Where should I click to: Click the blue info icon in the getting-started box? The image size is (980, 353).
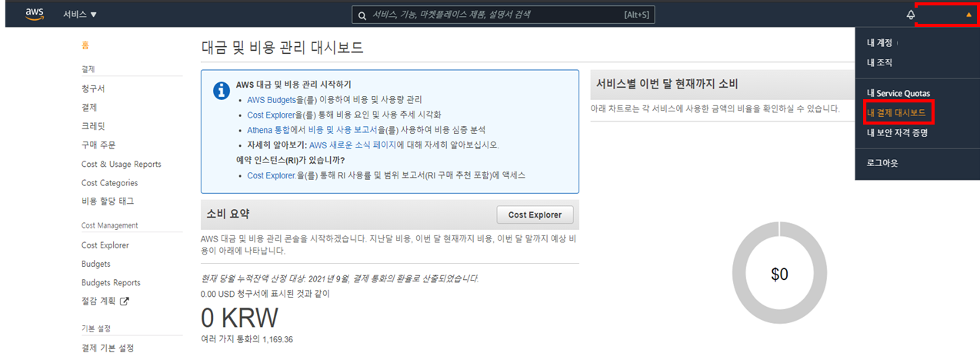click(x=221, y=91)
